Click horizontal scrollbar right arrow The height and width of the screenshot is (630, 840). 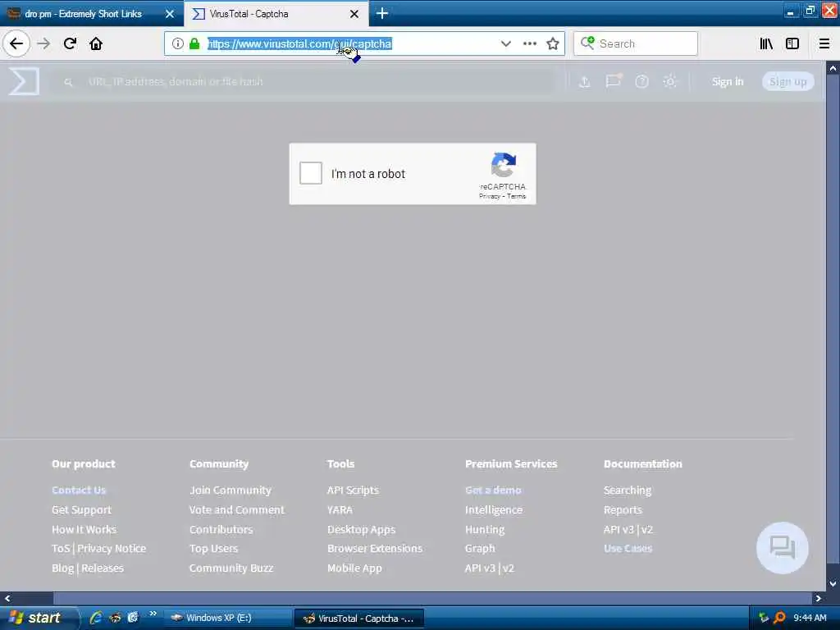pos(818,598)
